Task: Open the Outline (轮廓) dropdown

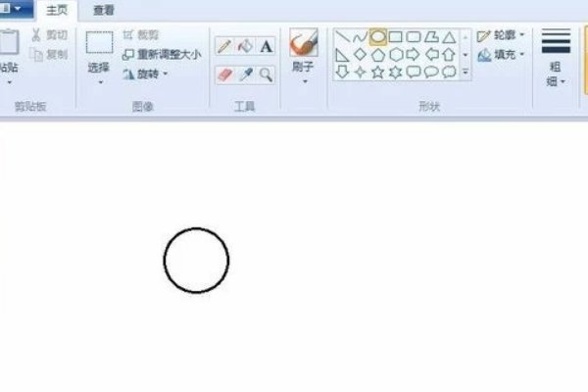Action: point(500,35)
